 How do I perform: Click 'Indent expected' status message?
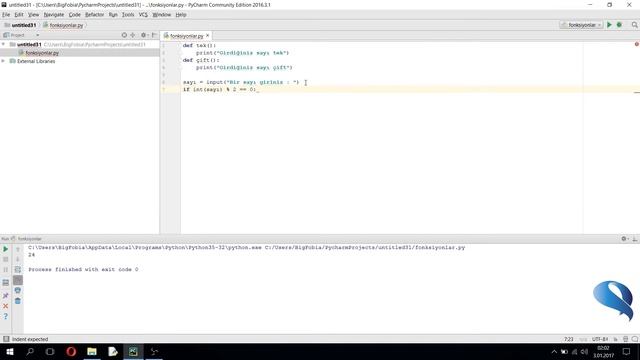pos(30,339)
